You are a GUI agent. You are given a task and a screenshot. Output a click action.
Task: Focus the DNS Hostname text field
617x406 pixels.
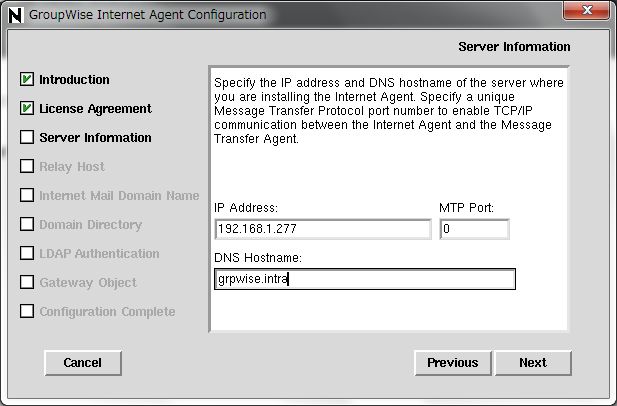[x=365, y=279]
